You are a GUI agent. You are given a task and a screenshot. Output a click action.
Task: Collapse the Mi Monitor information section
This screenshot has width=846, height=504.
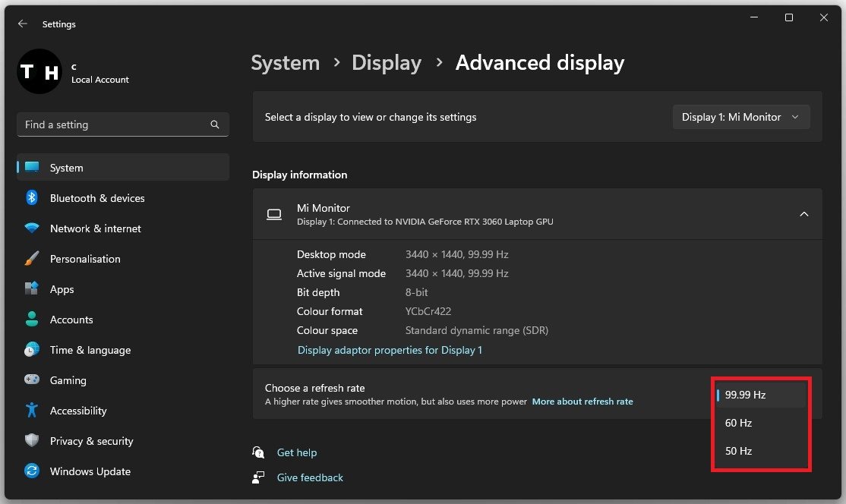click(x=803, y=215)
